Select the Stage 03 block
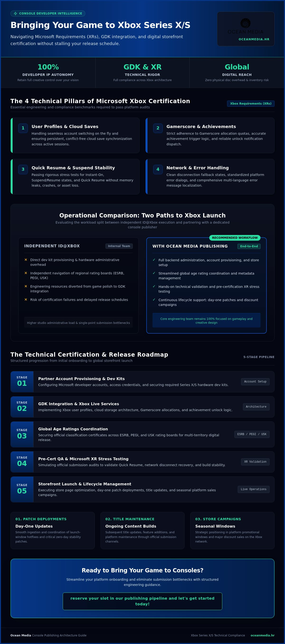 click(x=22, y=434)
